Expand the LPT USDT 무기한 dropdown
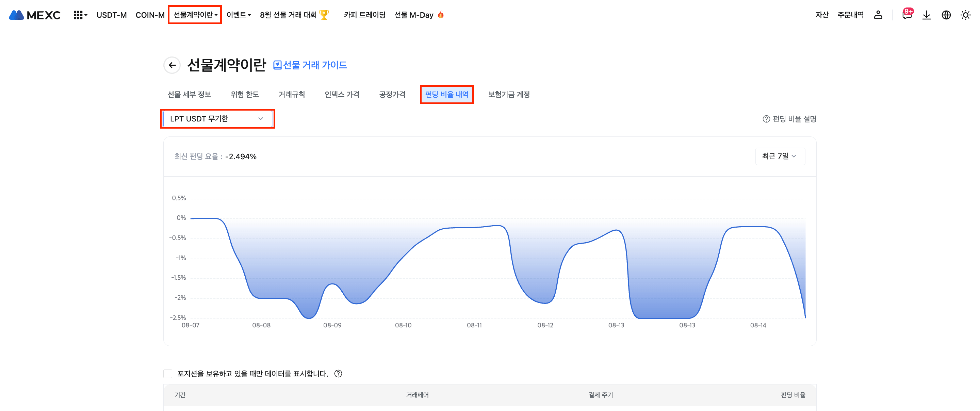 (217, 119)
